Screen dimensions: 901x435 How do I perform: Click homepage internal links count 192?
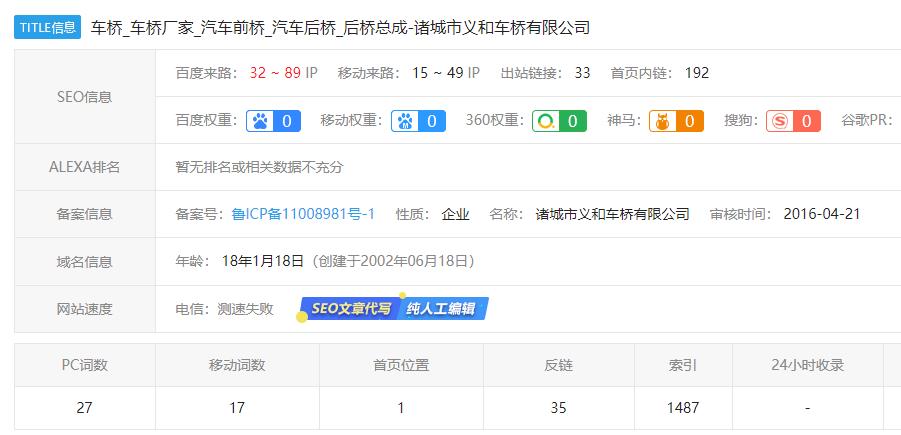click(696, 73)
